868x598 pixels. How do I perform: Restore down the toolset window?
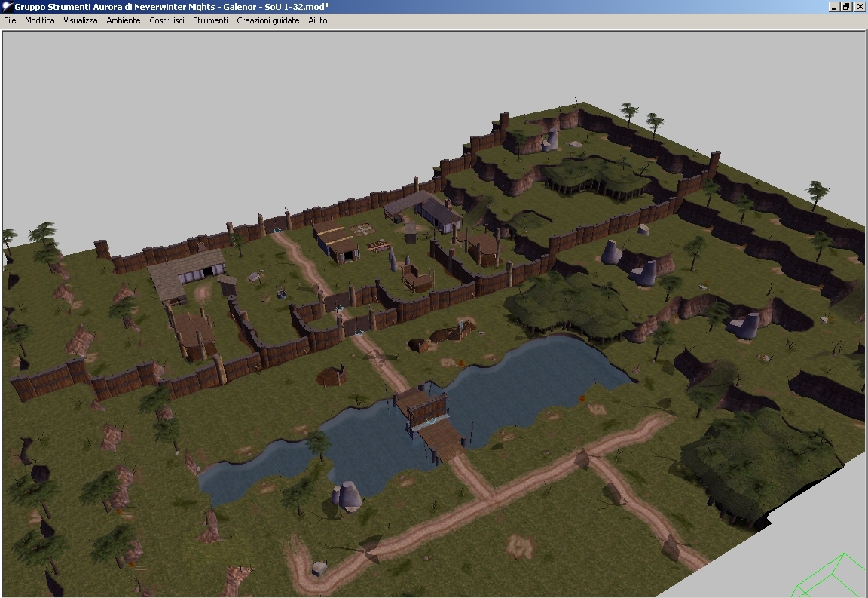[846, 7]
